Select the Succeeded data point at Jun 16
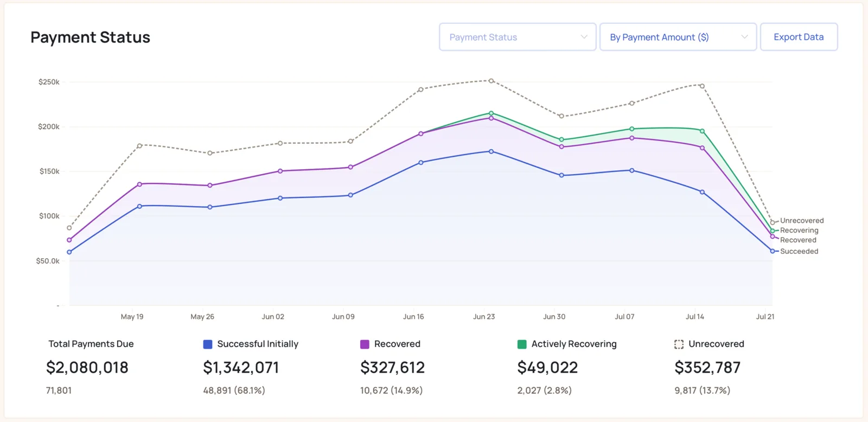The image size is (868, 422). (x=421, y=162)
